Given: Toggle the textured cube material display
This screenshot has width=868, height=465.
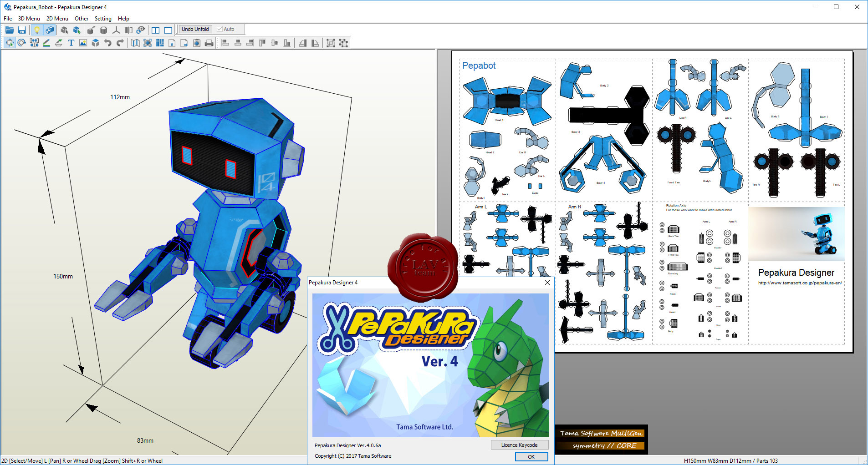Looking at the screenshot, I should (x=49, y=30).
